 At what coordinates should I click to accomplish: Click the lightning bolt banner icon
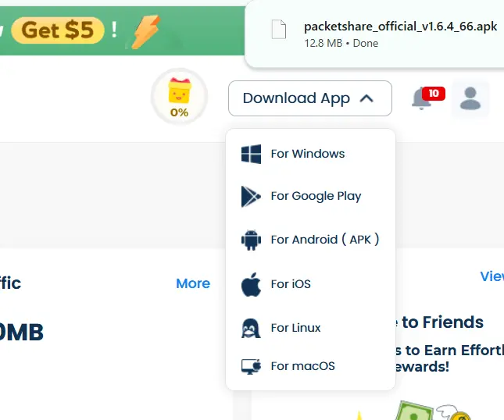click(146, 32)
